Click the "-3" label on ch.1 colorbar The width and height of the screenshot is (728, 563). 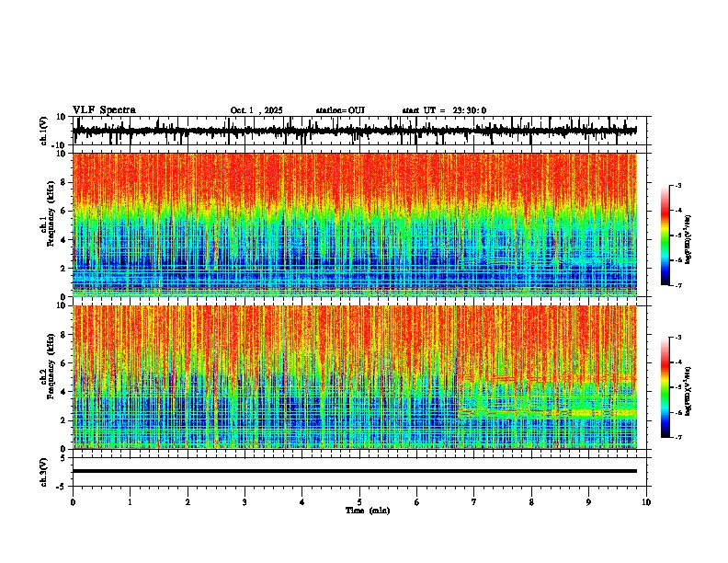click(677, 185)
